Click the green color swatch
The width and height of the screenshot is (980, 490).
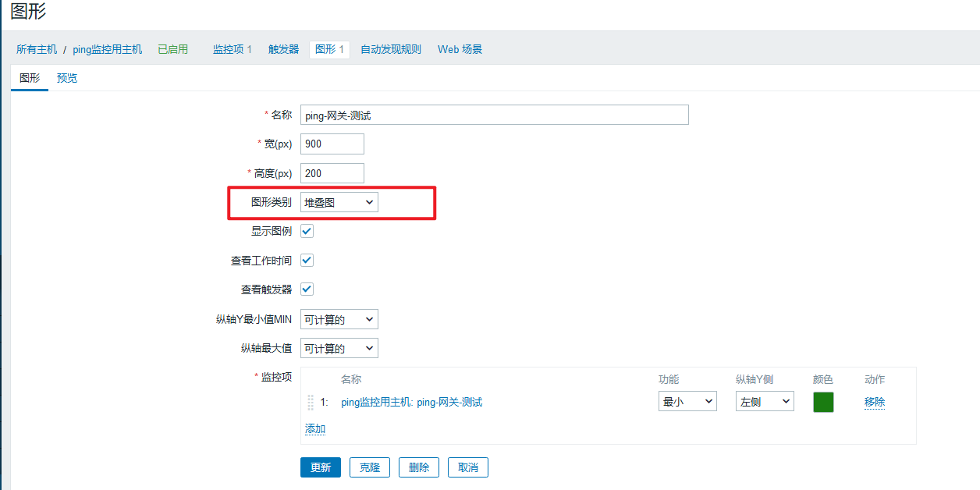pos(823,402)
